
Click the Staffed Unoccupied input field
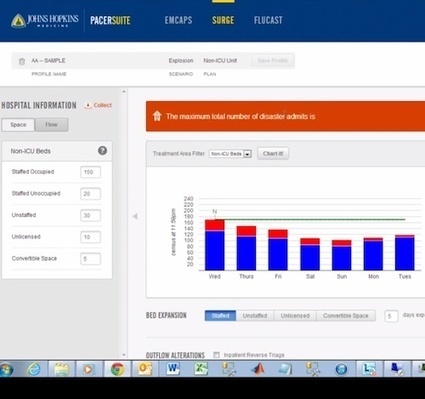click(x=90, y=194)
